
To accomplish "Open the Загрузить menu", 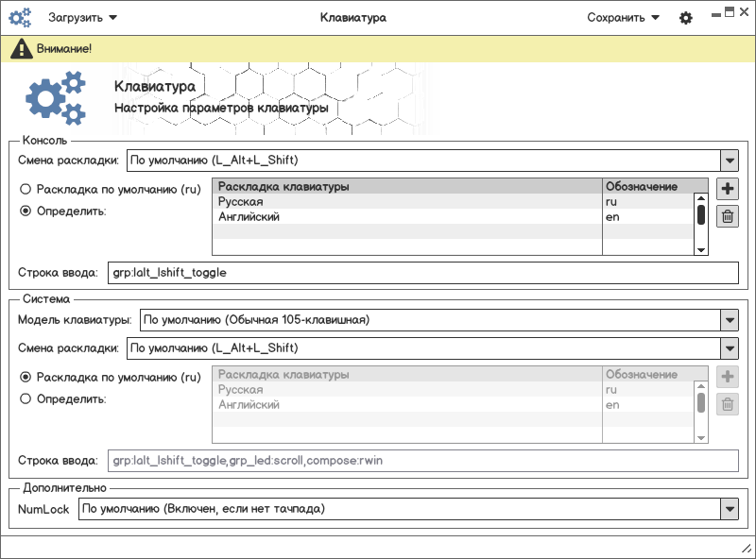I will point(82,17).
